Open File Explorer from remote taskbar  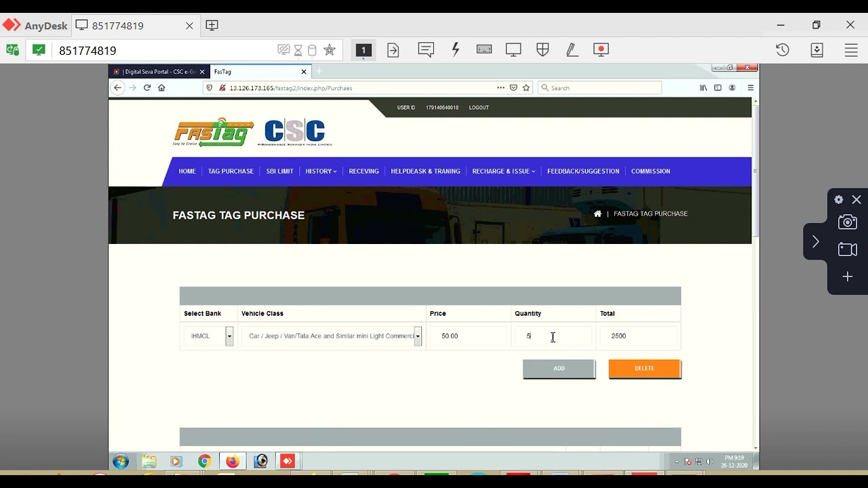click(x=149, y=462)
